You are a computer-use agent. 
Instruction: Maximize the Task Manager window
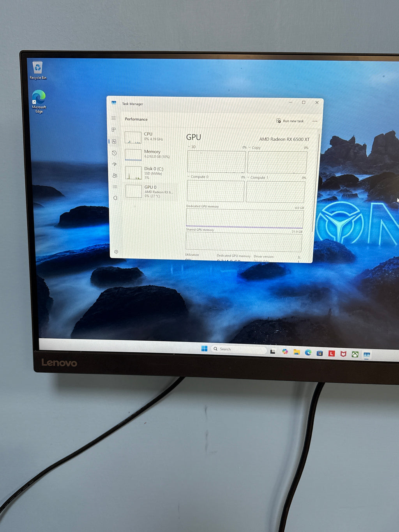click(x=304, y=103)
